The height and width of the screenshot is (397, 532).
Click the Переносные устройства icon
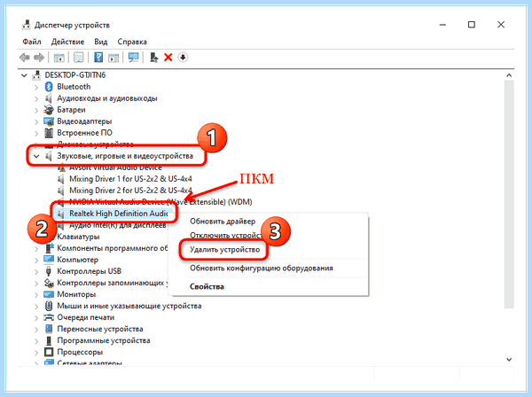tap(49, 329)
